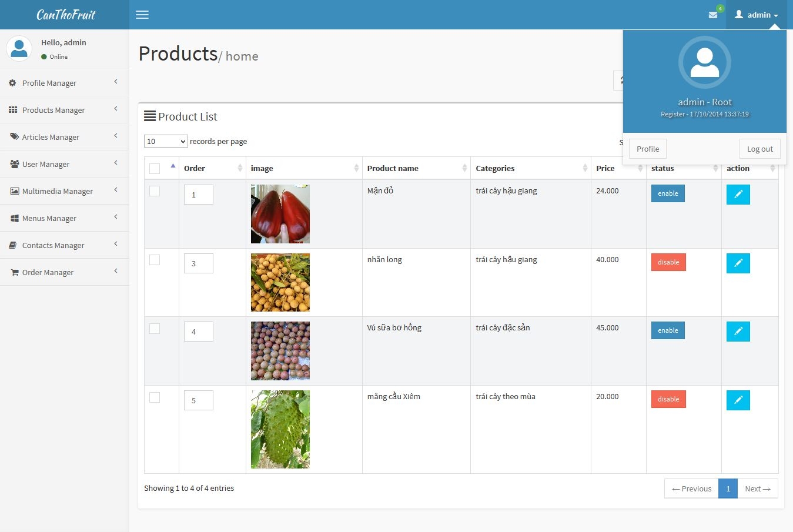
Task: Click the Articles Manager tags icon
Action: [x=15, y=136]
